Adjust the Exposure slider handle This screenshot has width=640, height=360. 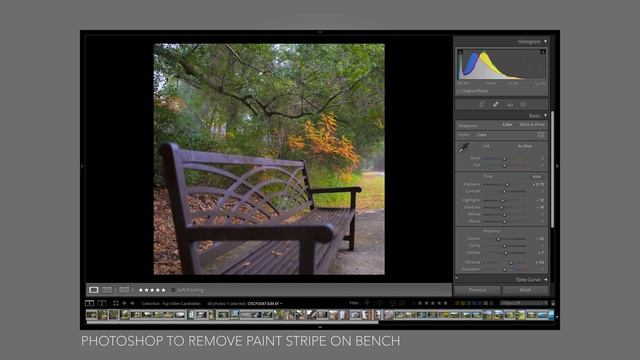coord(507,184)
